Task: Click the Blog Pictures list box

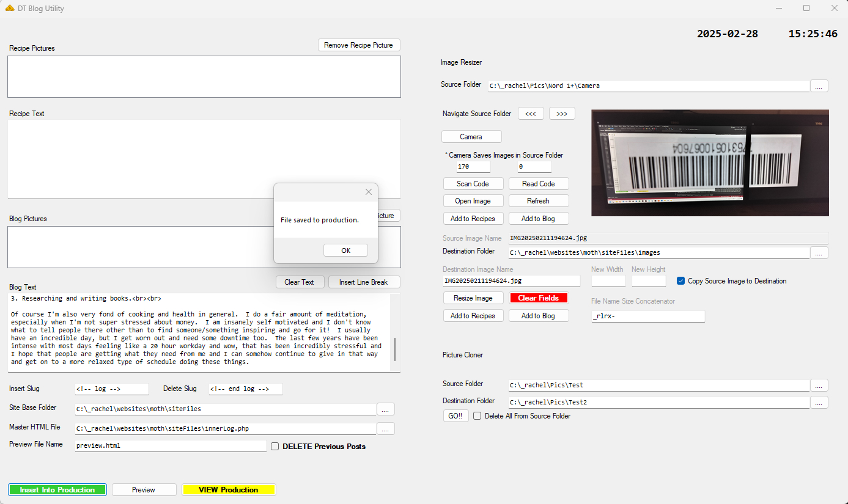Action: pos(204,247)
